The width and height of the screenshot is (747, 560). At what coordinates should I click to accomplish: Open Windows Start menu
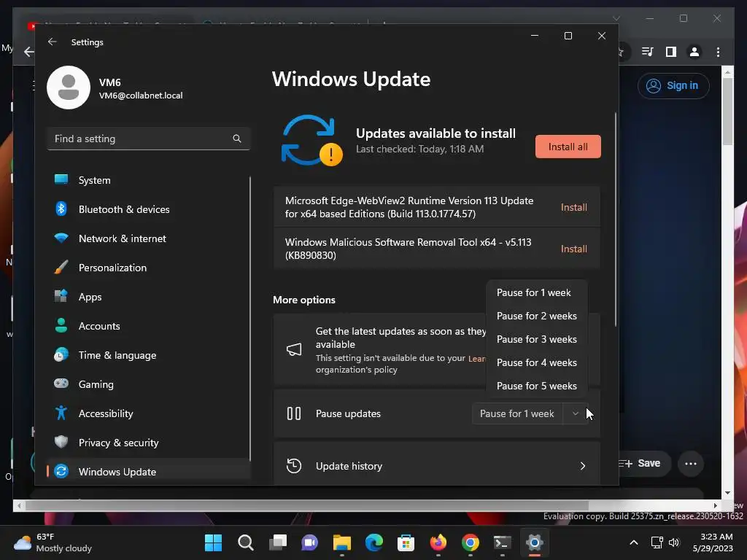[x=213, y=542]
